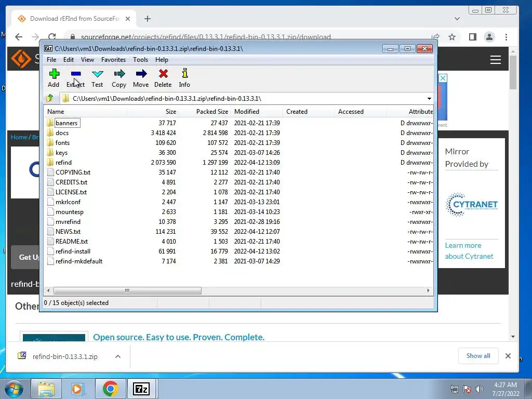Select the keys folder icon
Viewport: 532px width, 399px height.
(50, 152)
